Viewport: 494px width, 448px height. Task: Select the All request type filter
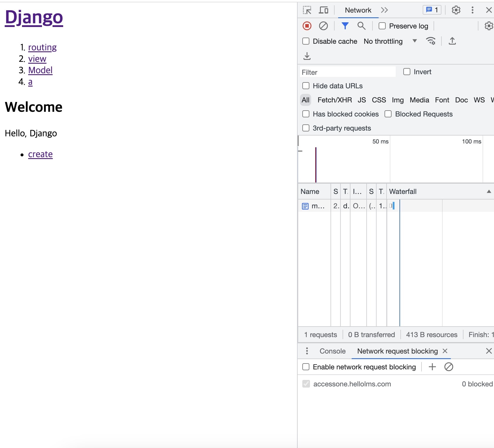[x=306, y=100]
